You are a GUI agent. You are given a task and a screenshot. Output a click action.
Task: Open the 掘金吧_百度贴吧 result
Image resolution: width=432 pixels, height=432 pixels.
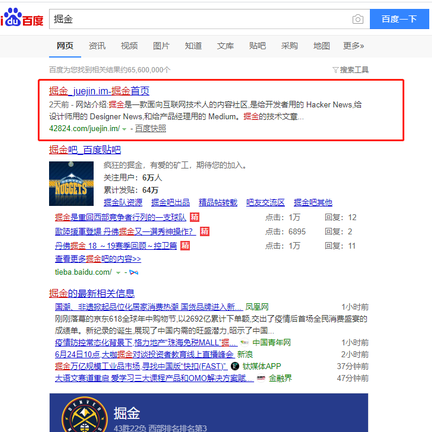85,150
